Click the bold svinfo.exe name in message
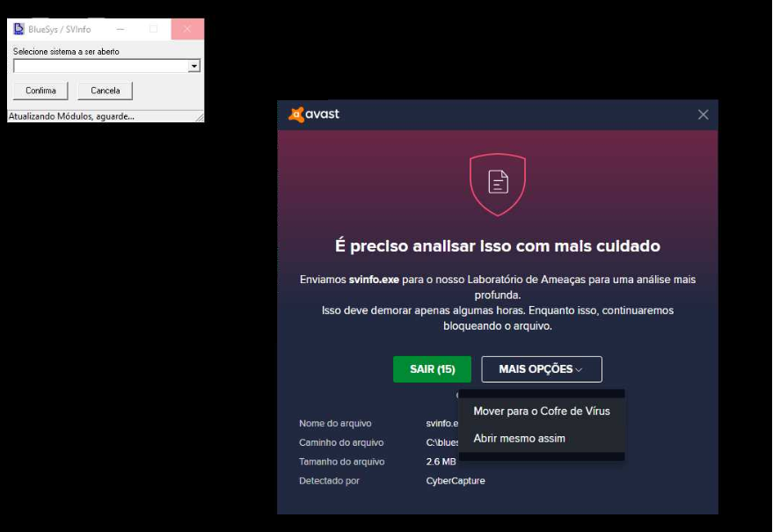Image resolution: width=773 pixels, height=532 pixels. pyautogui.click(x=374, y=280)
